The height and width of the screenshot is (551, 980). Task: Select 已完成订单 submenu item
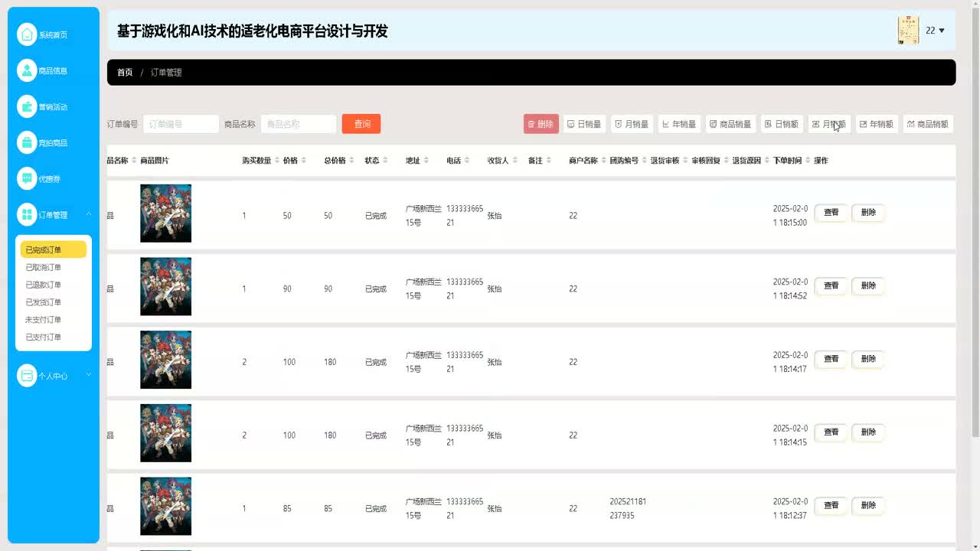coord(54,250)
